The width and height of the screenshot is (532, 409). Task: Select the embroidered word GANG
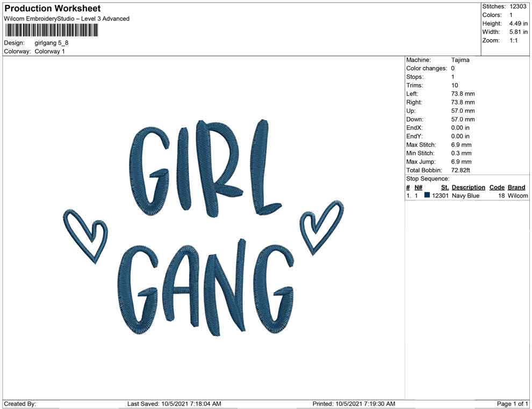coord(206,289)
